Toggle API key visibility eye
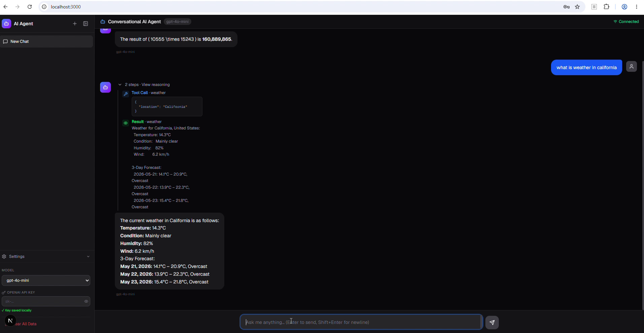 click(x=86, y=301)
